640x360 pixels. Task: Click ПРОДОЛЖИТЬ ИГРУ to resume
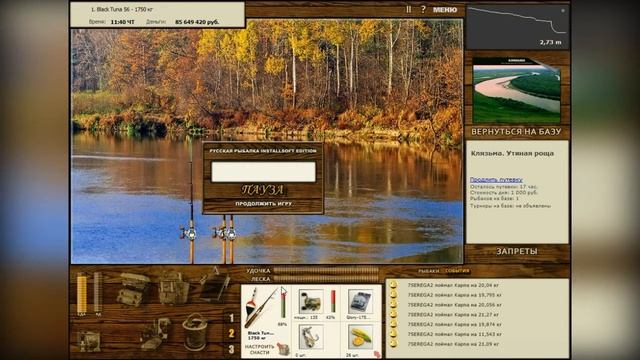point(263,204)
